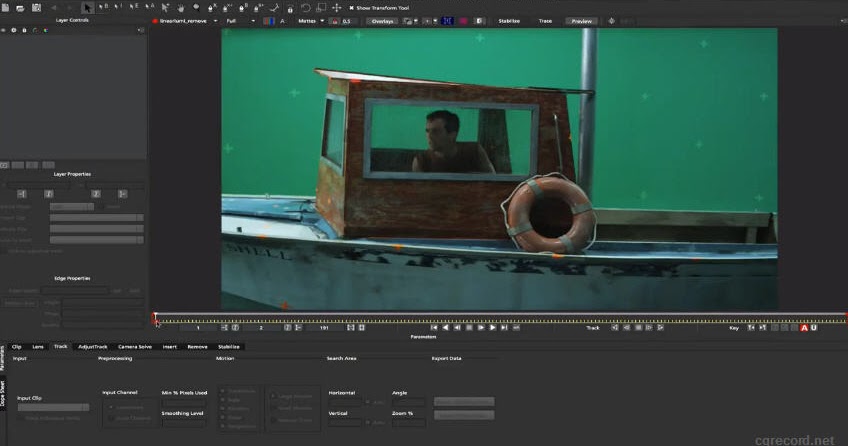This screenshot has height=446, width=848.
Task: Select the Pan hand tool
Action: click(x=181, y=8)
